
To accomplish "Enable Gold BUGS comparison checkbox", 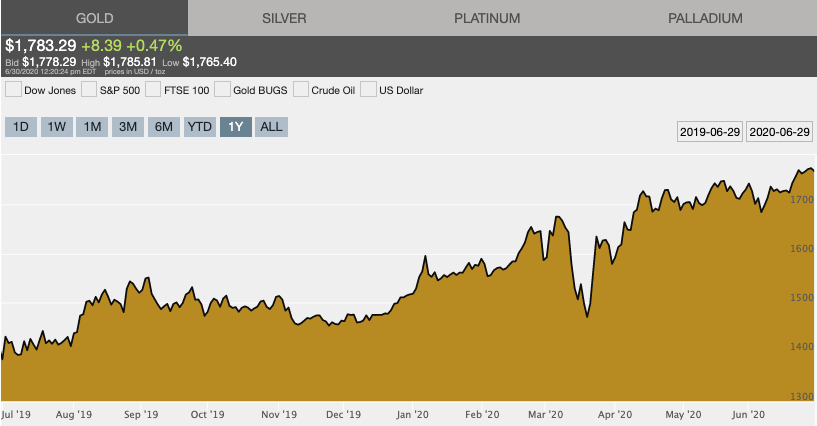I will [x=222, y=90].
